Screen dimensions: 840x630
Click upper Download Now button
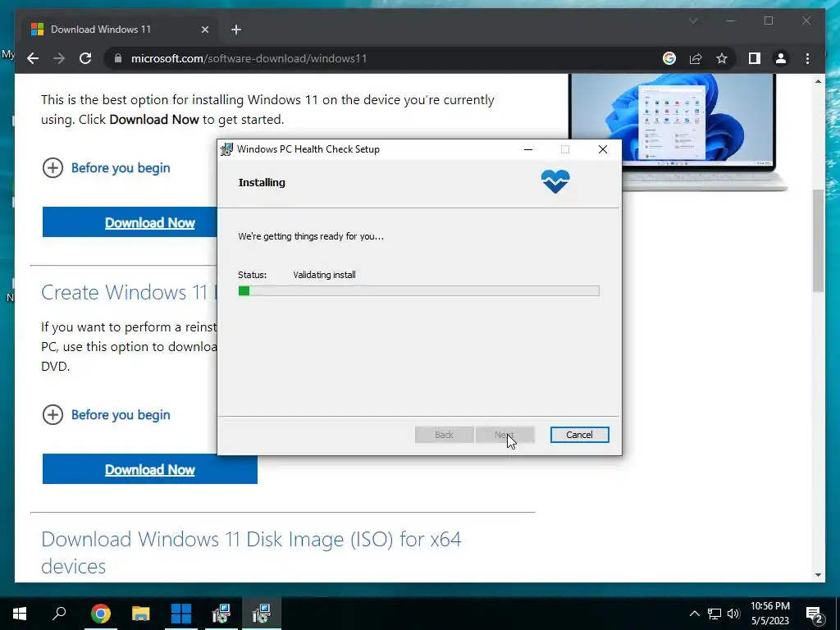tap(130, 221)
